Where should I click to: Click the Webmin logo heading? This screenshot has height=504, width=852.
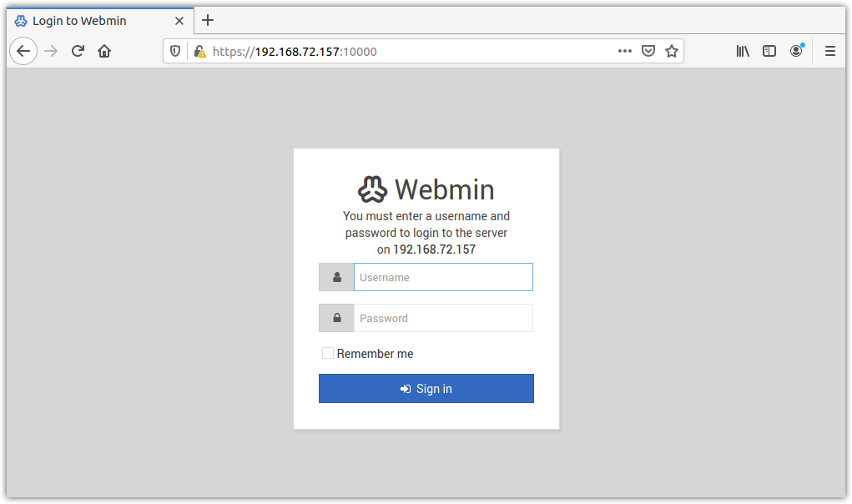tap(426, 189)
